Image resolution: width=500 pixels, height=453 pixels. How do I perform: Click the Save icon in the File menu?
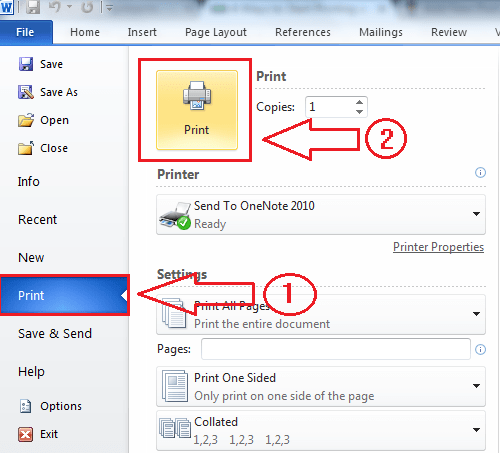click(x=26, y=64)
